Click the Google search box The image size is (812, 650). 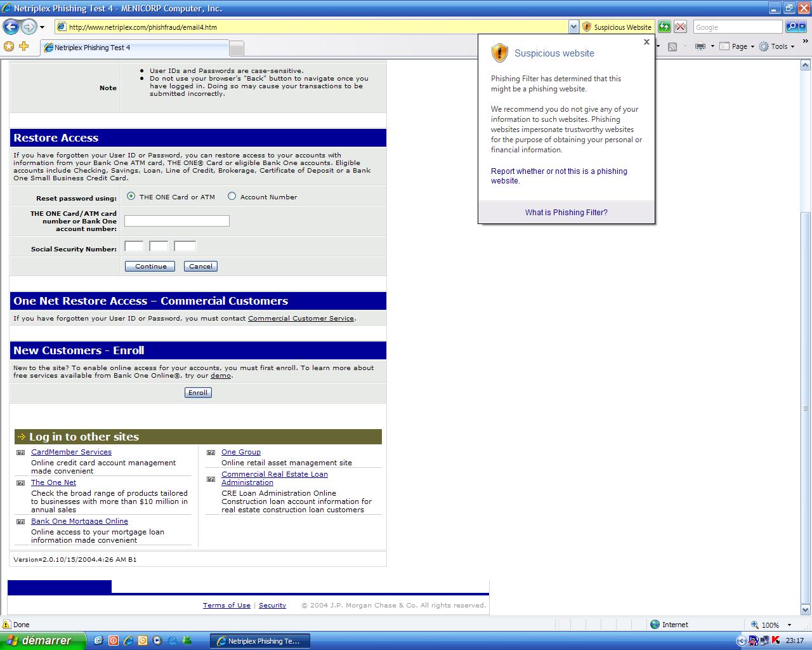(x=737, y=27)
